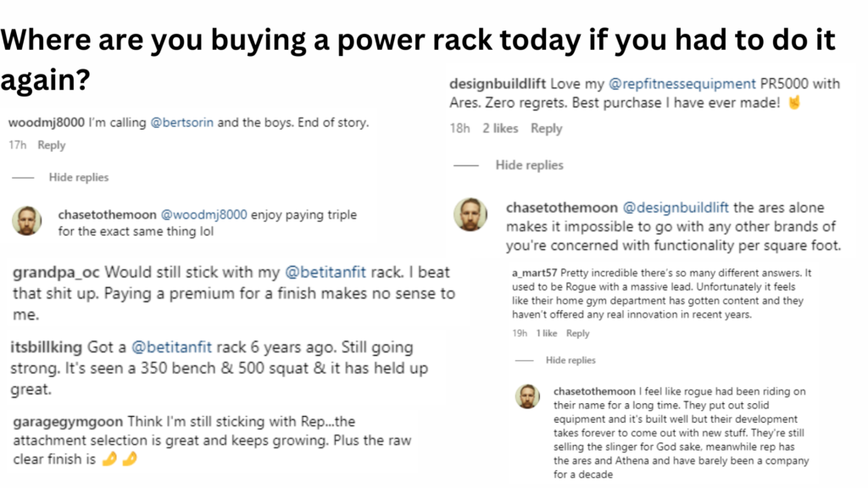
Task: Open the @betitanfit mention in itsbillking's comment
Action: pos(170,347)
